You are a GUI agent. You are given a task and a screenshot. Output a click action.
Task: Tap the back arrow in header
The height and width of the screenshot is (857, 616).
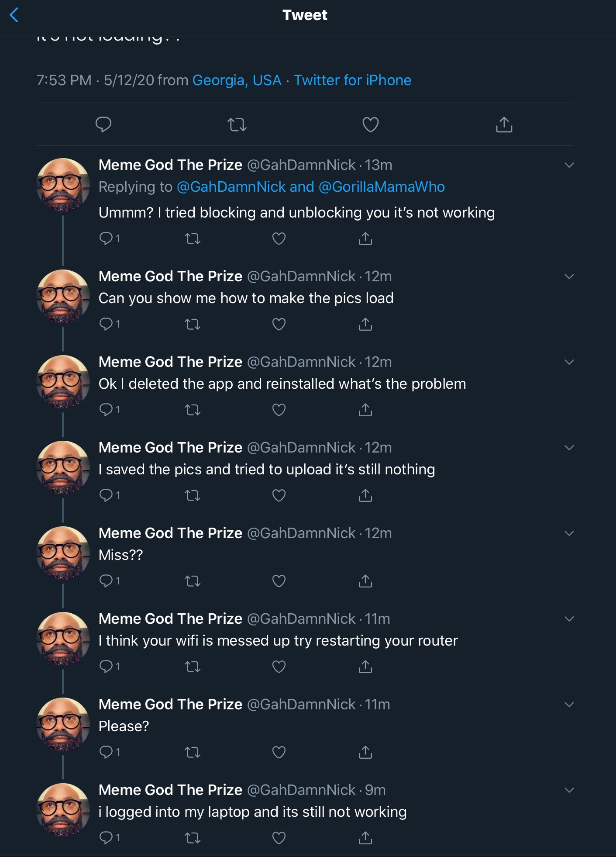coord(14,15)
